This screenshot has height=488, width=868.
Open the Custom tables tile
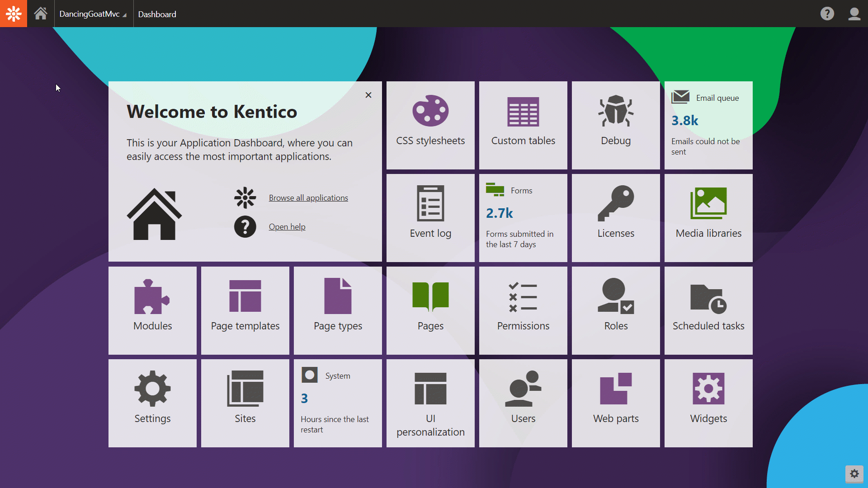click(523, 125)
